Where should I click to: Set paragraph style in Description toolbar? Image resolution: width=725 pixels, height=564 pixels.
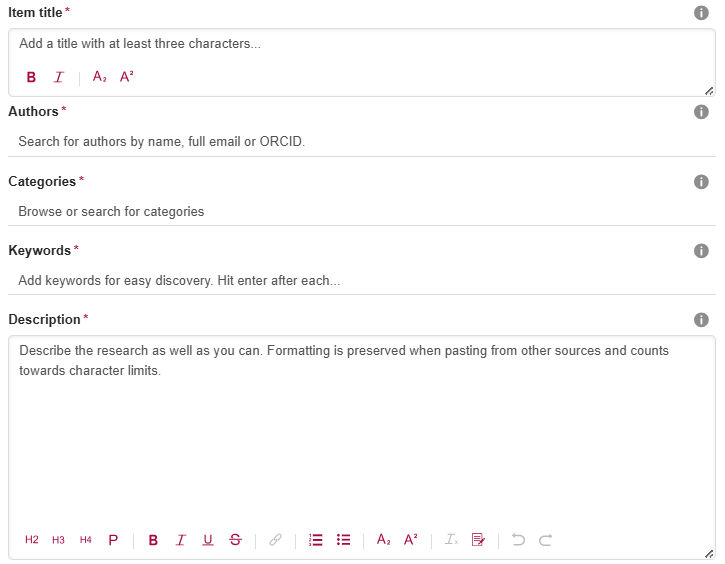click(113, 540)
